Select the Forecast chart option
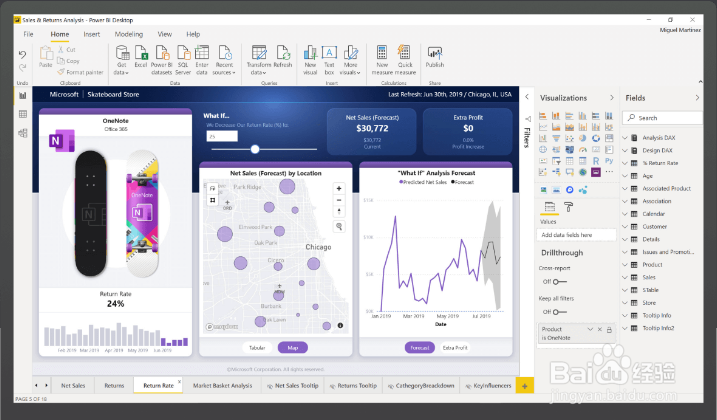The height and width of the screenshot is (420, 717). pos(419,348)
